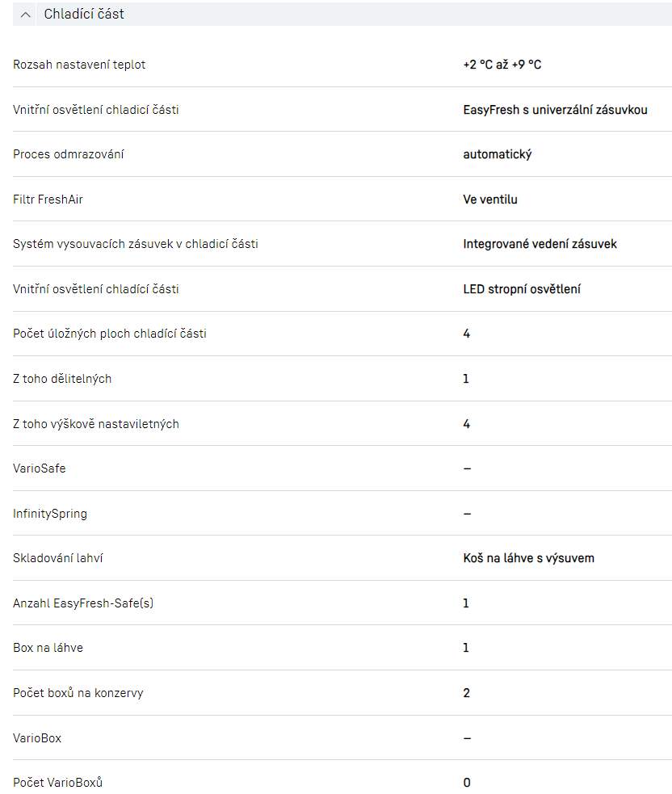This screenshot has width=672, height=794.
Task: Click the automatický value text
Action: pos(498,154)
